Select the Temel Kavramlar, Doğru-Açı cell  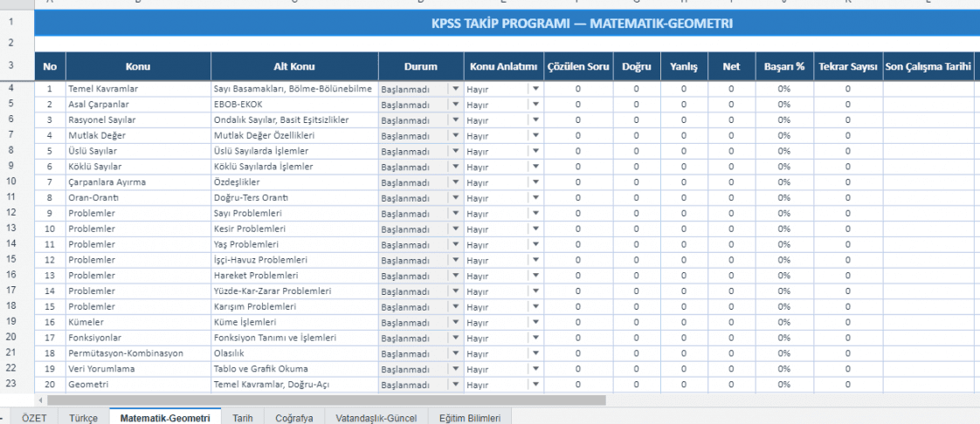click(x=294, y=385)
